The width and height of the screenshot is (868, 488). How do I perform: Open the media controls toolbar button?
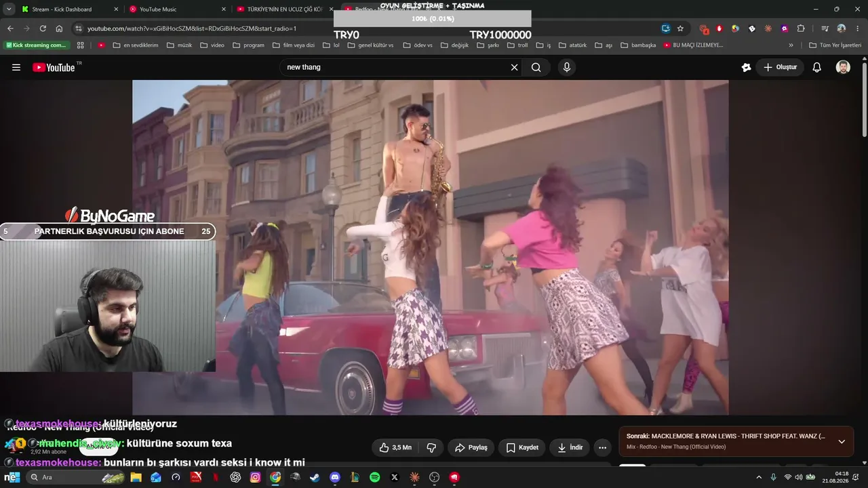point(825,28)
